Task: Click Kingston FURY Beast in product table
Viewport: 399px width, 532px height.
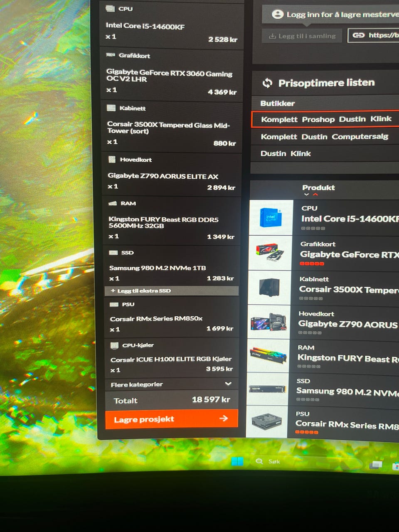Action: 348,358
